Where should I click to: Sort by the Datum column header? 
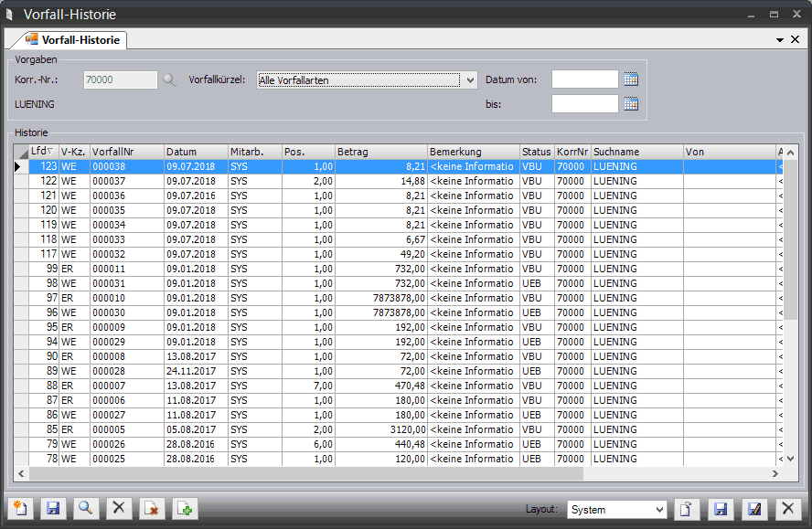pos(195,152)
